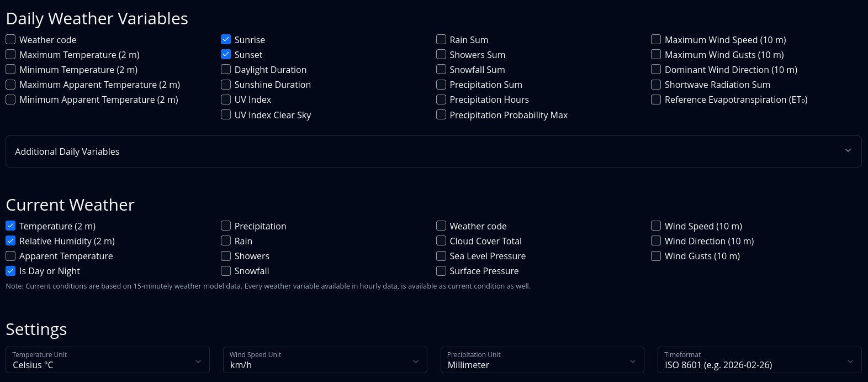The width and height of the screenshot is (868, 382).
Task: Change the Precipitation Unit selection
Action: (x=542, y=360)
